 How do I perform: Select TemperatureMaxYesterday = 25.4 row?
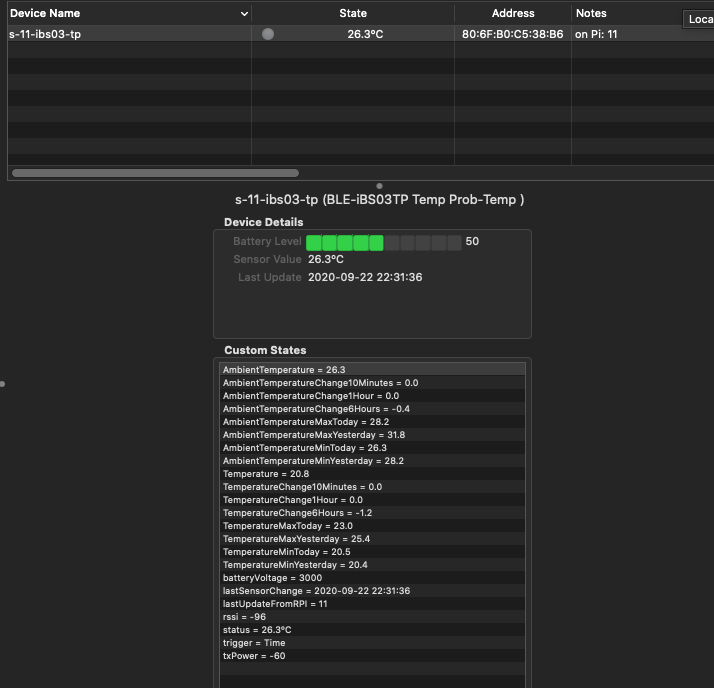pos(372,538)
